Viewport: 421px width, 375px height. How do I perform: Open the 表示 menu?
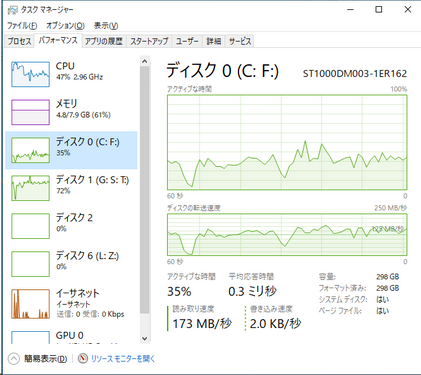pyautogui.click(x=106, y=25)
